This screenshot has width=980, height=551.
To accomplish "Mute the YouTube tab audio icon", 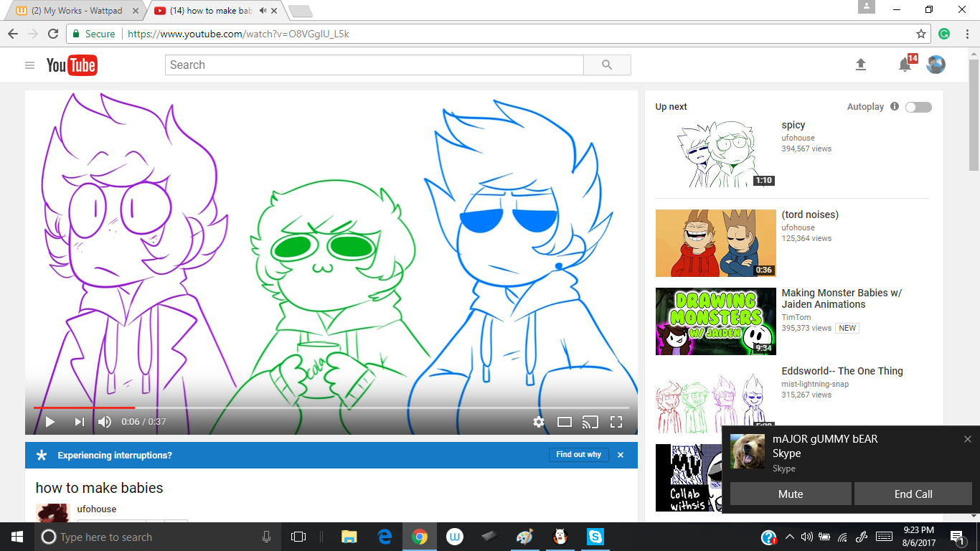I will (x=263, y=11).
